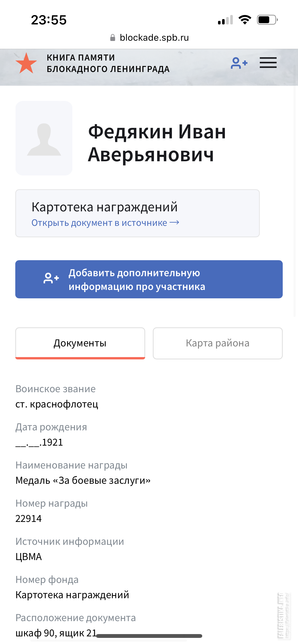
Task: Tap the arrow after 'Открыть документ в источнике'
Action: [x=174, y=223]
